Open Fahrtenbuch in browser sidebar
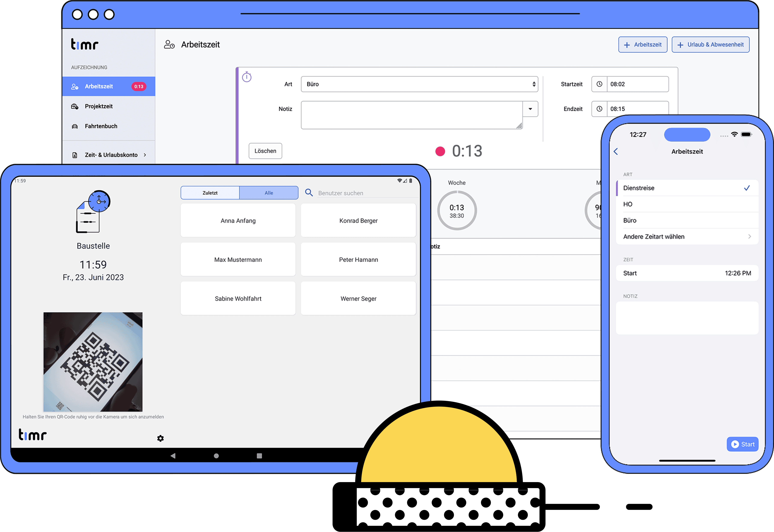This screenshot has width=774, height=532. coord(109,126)
